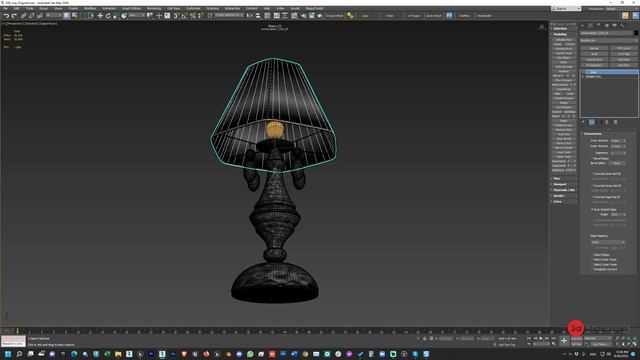This screenshot has height=360, width=640.
Task: Enable Select Edges checkbox
Action: click(592, 255)
